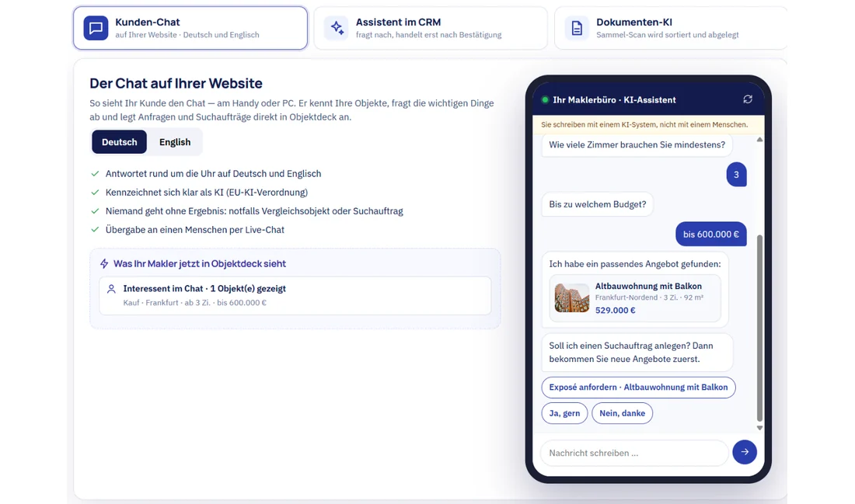The height and width of the screenshot is (504, 855).
Task: Click the Nachricht schreiben input field
Action: pyautogui.click(x=634, y=453)
